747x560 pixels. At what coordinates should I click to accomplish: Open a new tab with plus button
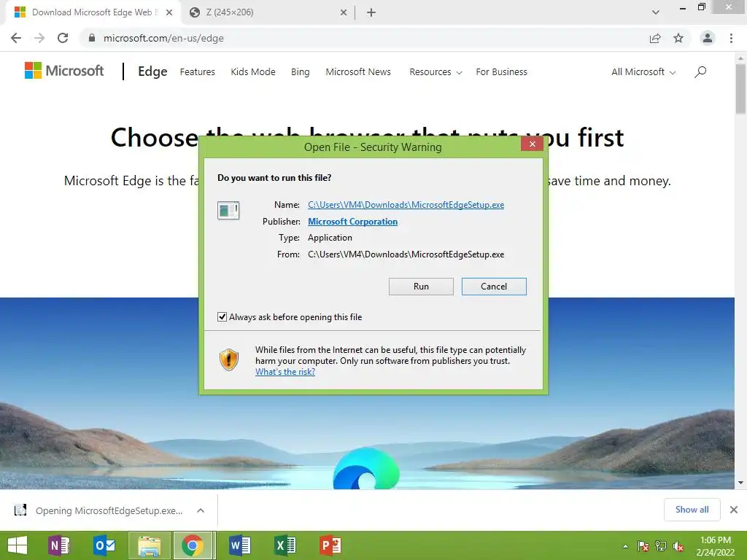371,12
